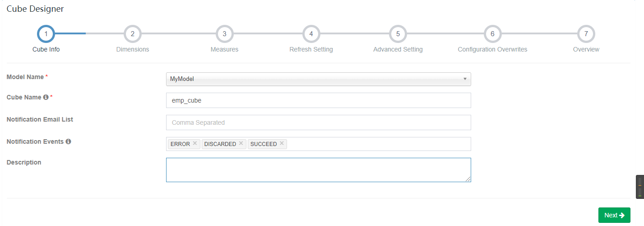Select step 1 Cube Info circle
The width and height of the screenshot is (644, 226).
pyautogui.click(x=46, y=34)
